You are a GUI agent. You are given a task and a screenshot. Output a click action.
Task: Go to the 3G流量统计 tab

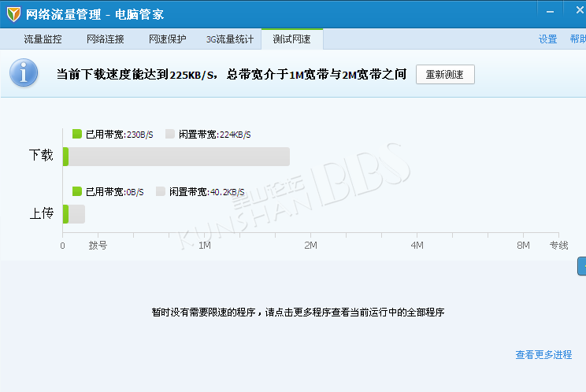point(230,39)
